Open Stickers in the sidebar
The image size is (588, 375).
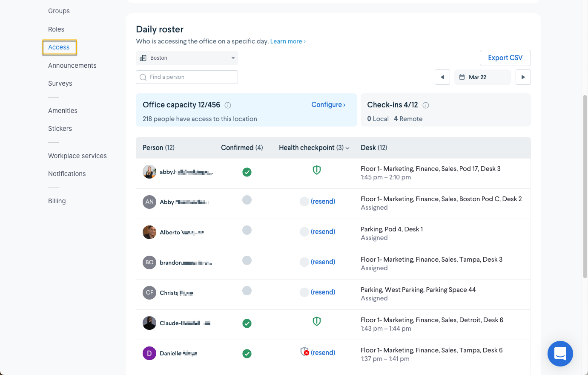pos(60,129)
